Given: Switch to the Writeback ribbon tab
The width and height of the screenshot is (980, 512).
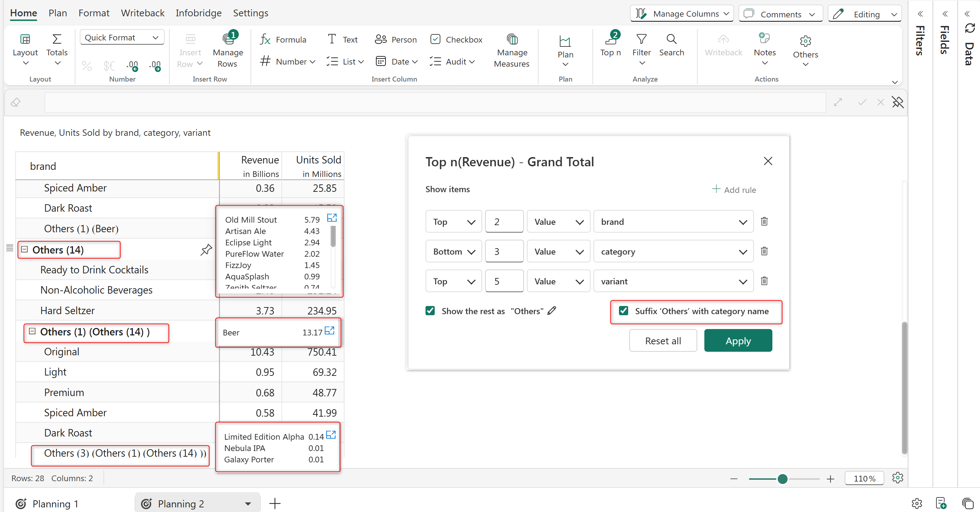Looking at the screenshot, I should point(142,13).
